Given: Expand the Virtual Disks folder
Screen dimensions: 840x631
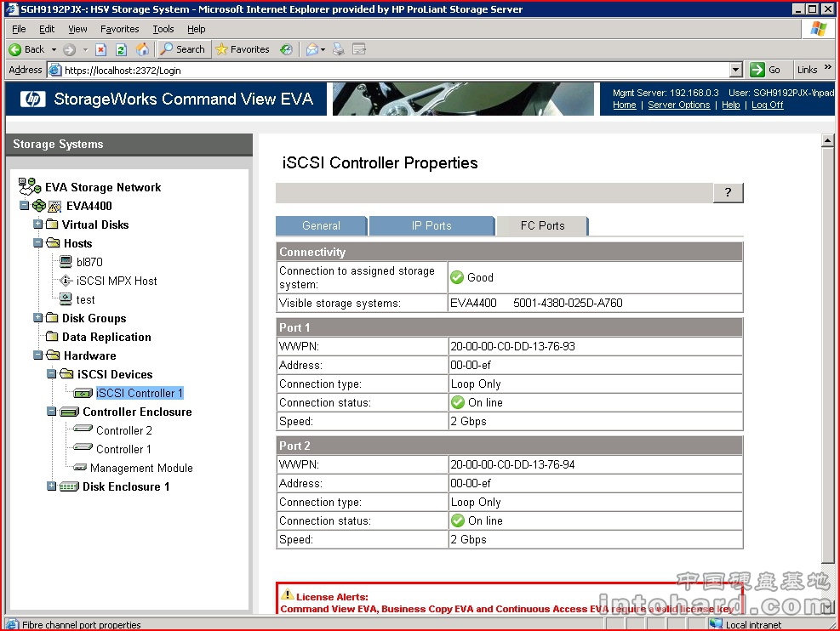Looking at the screenshot, I should point(37,225).
